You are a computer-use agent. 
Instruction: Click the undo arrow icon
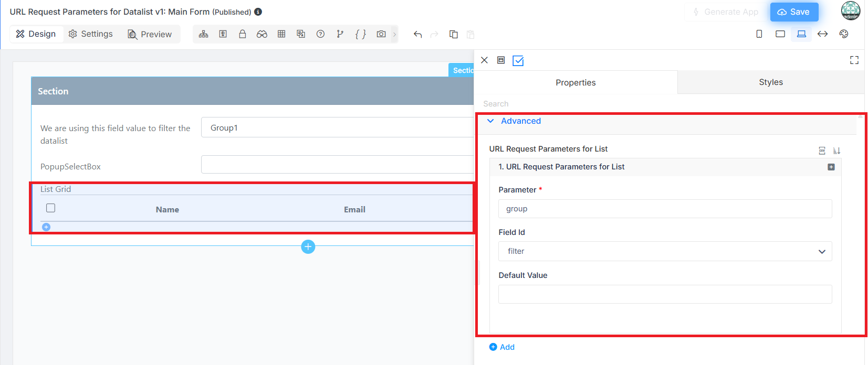coord(418,34)
